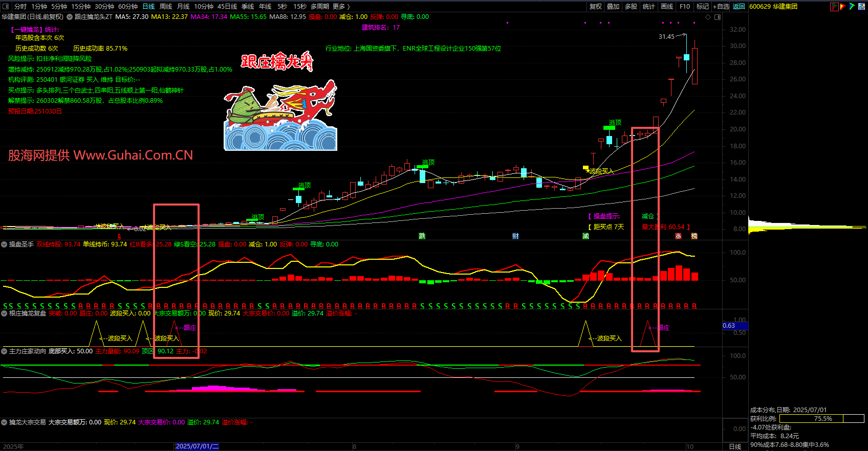
Task: Expand the 跟庄擒龙头ZT indicator dropdown
Action: pos(70,17)
